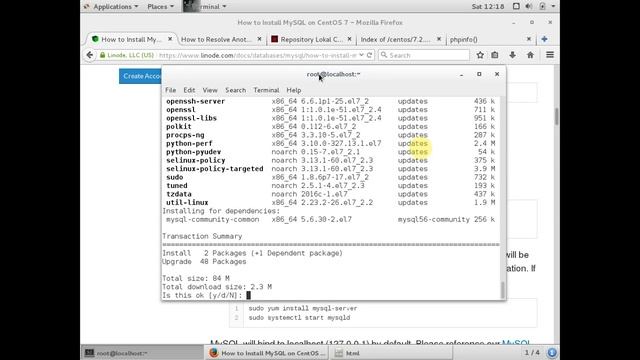Open terminal View menu
This screenshot has width=640, height=360.
(x=210, y=90)
